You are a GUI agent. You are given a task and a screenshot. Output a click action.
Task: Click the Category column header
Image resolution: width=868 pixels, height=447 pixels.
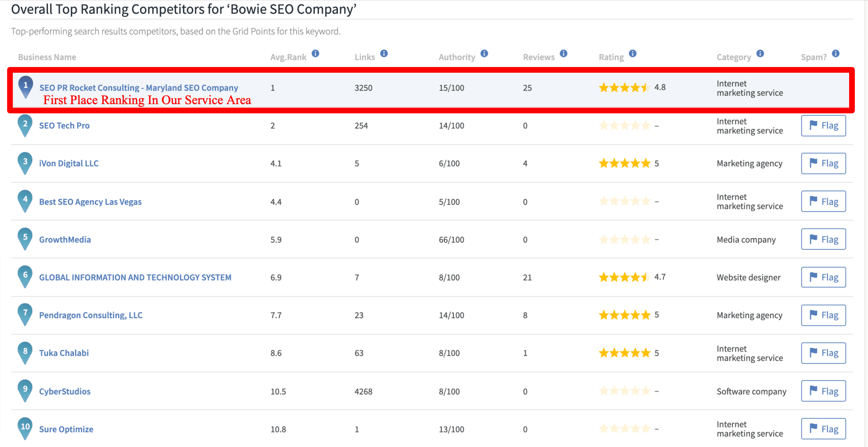(734, 57)
